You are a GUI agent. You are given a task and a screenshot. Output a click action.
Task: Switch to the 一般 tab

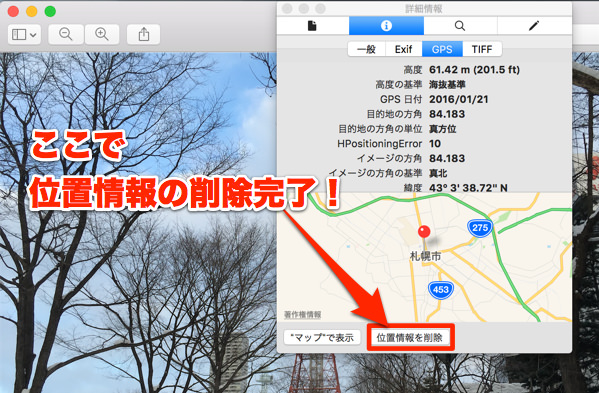(x=366, y=49)
